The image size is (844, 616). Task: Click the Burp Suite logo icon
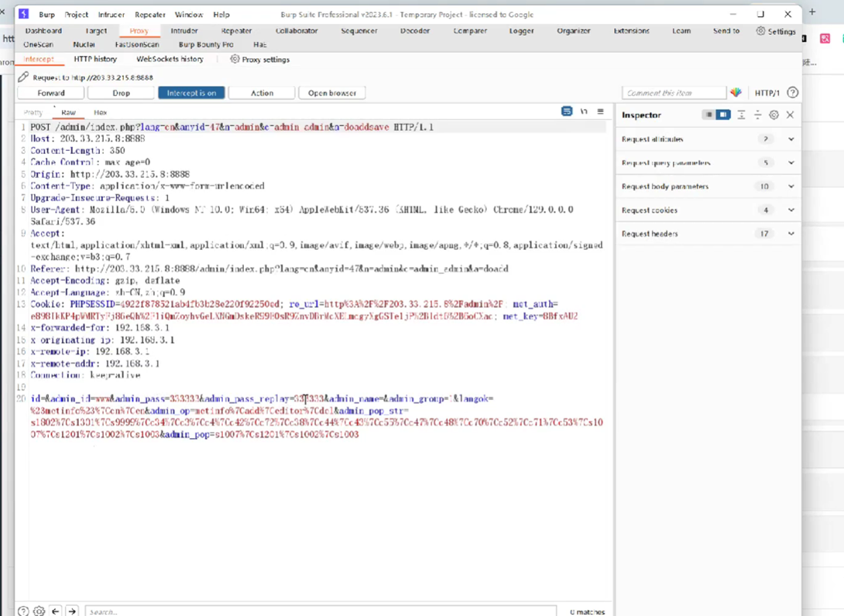(23, 14)
